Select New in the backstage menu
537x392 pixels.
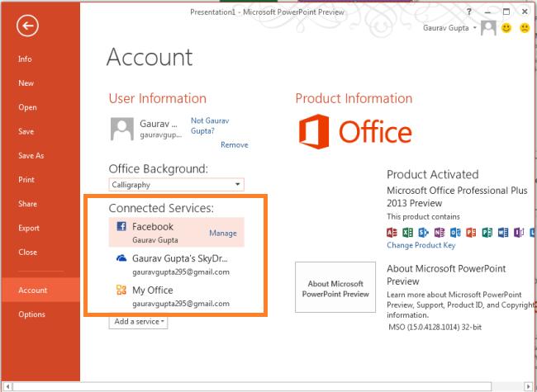click(26, 83)
